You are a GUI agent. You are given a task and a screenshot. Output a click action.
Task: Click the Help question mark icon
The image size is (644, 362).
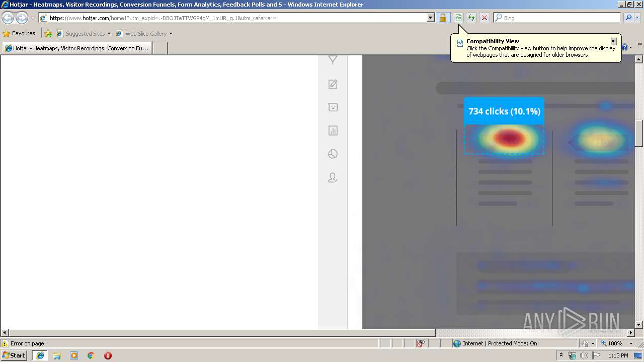pos(625,47)
